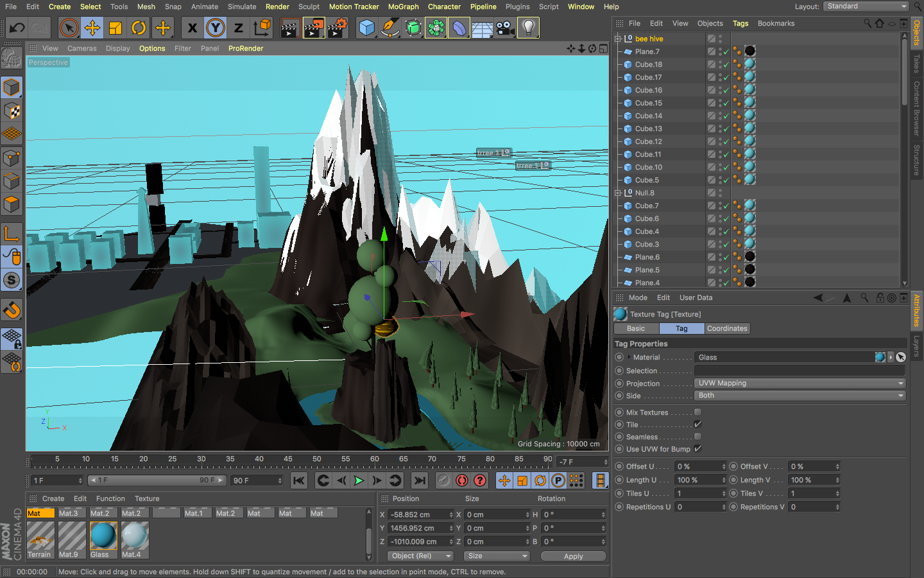924x578 pixels.
Task: Add a Camera object
Action: pos(506,28)
